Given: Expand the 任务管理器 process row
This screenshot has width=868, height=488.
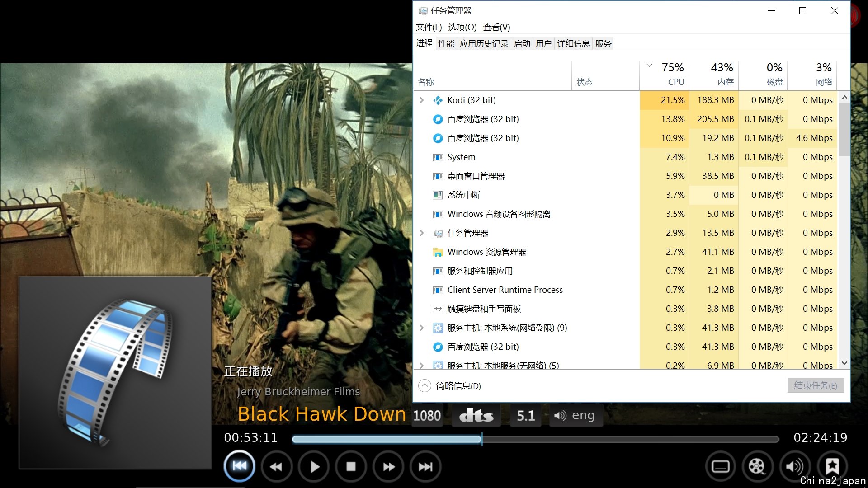Looking at the screenshot, I should (422, 233).
